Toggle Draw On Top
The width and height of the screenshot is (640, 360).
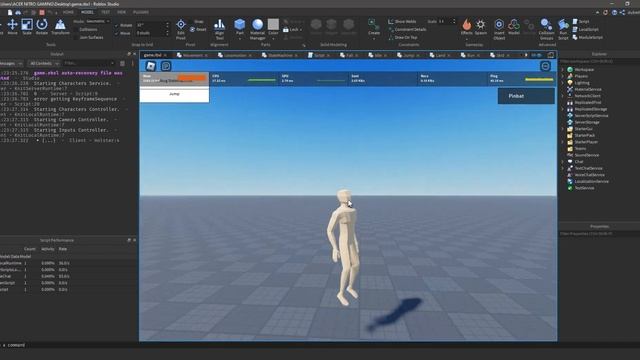pyautogui.click(x=403, y=37)
